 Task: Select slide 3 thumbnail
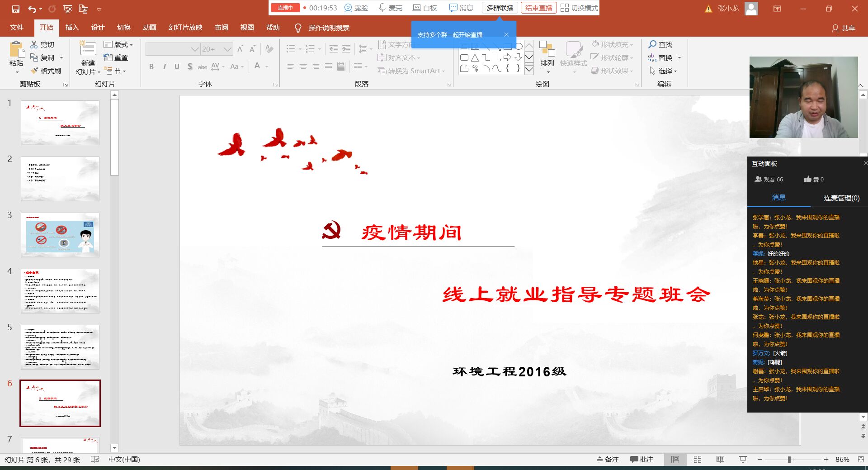(x=60, y=235)
